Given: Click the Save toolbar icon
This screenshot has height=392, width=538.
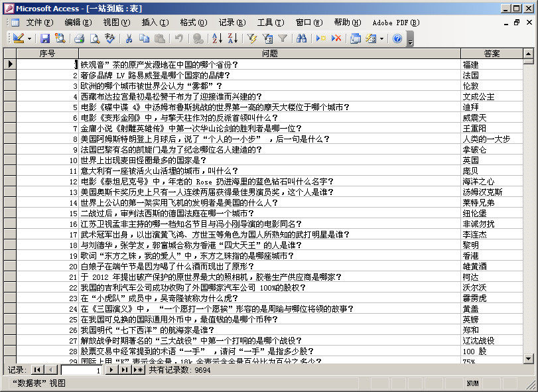Looking at the screenshot, I should [x=45, y=38].
